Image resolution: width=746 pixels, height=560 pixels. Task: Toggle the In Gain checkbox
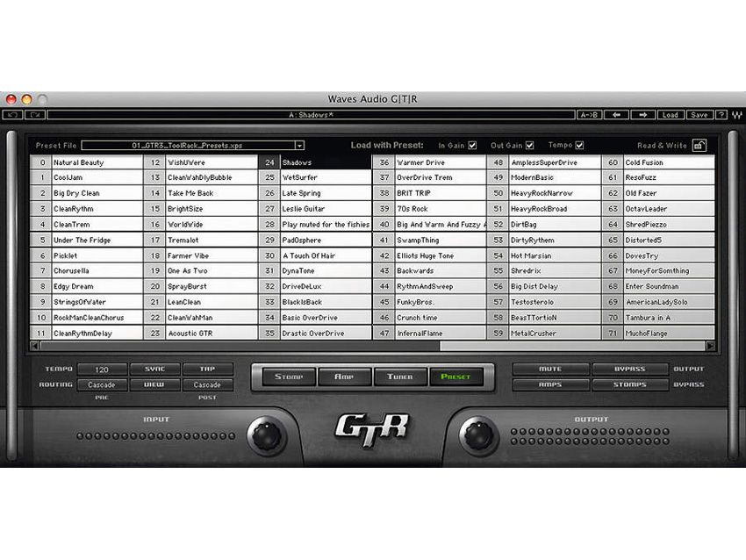tap(472, 145)
